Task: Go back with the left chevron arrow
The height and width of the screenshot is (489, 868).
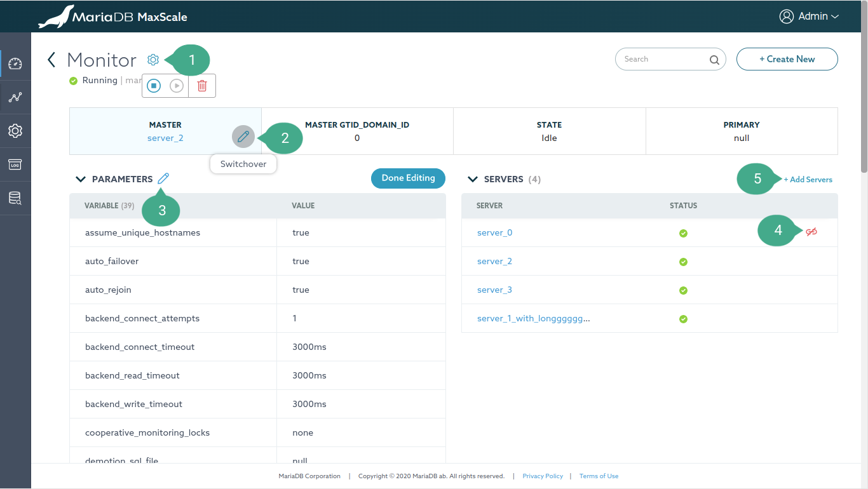Action: tap(51, 60)
